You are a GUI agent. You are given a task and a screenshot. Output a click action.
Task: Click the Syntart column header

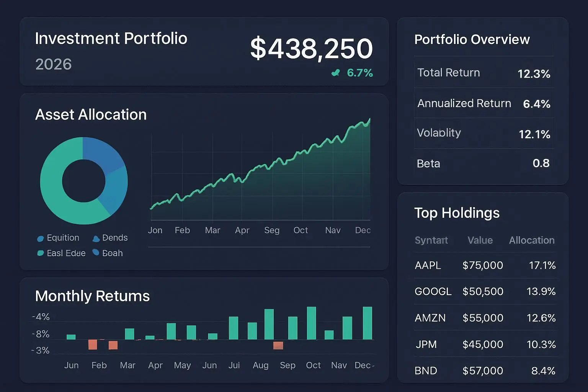(431, 240)
